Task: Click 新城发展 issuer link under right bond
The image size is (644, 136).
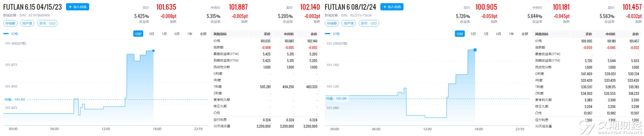Action: click(331, 15)
